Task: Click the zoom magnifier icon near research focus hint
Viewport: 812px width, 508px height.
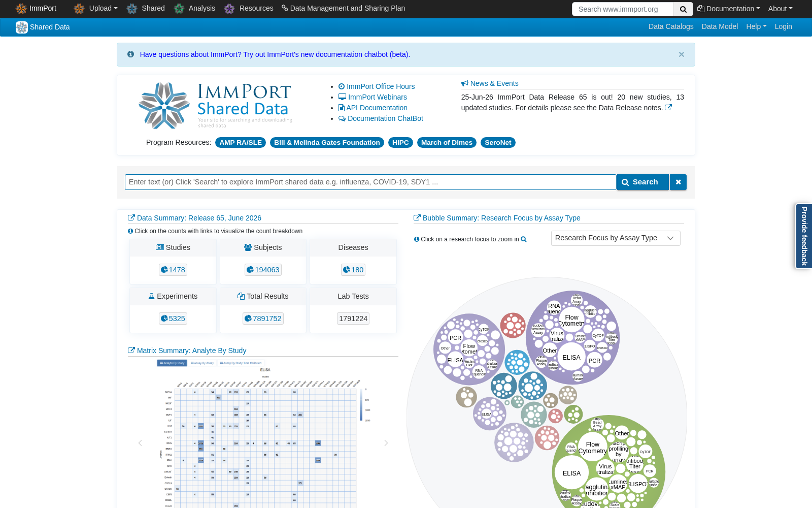Action: (524, 239)
